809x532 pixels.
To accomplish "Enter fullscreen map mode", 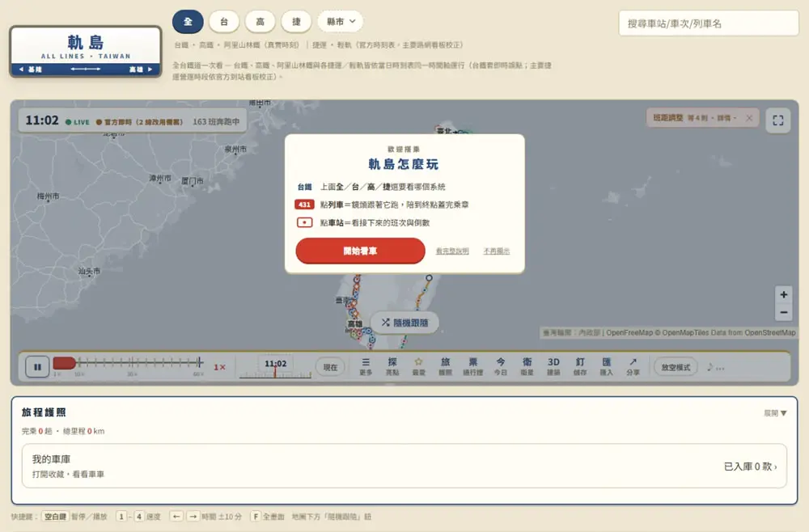I will point(778,120).
